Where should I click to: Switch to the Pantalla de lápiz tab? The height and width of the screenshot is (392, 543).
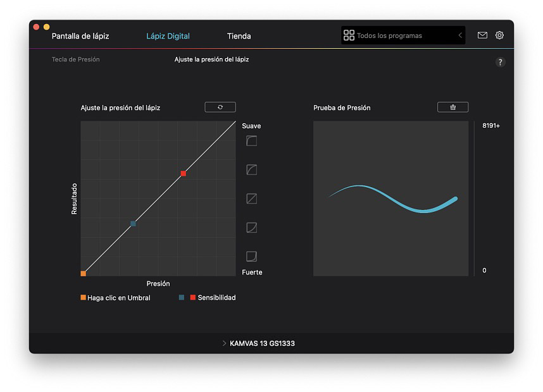coord(80,36)
